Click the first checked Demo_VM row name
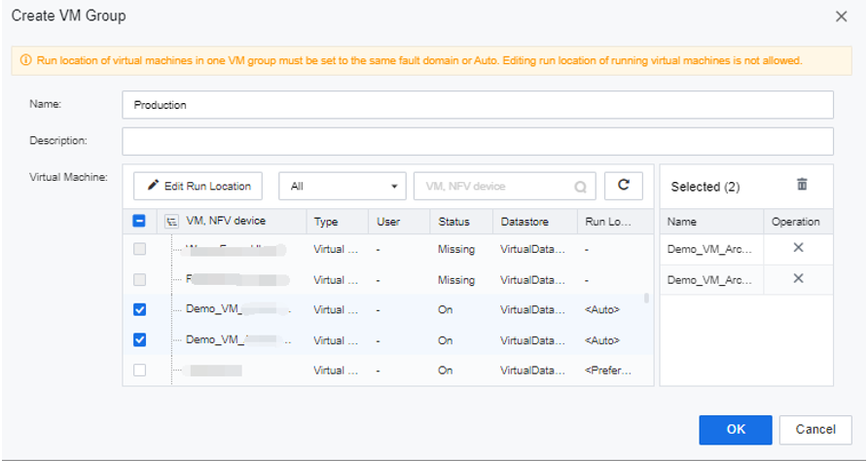The width and height of the screenshot is (868, 461). click(x=238, y=309)
